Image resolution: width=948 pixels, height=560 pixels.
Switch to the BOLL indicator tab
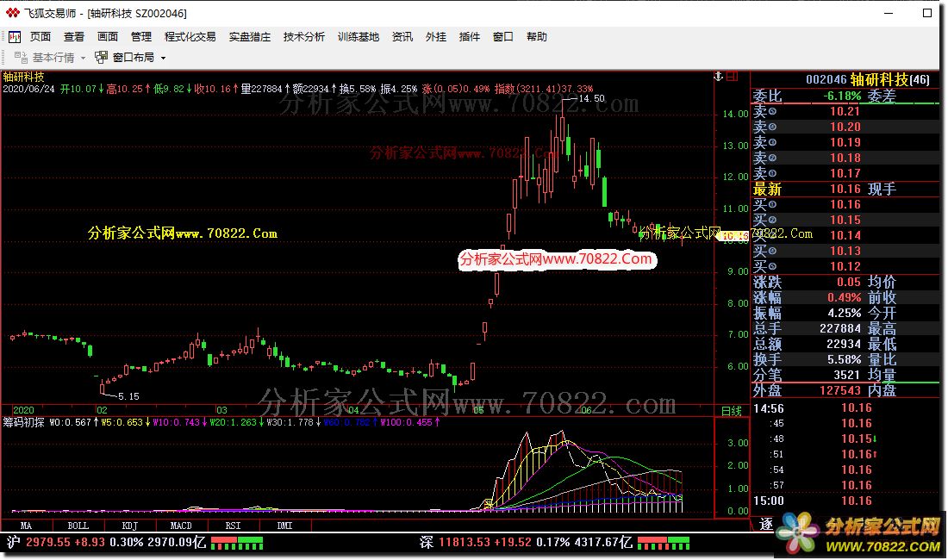(x=78, y=526)
